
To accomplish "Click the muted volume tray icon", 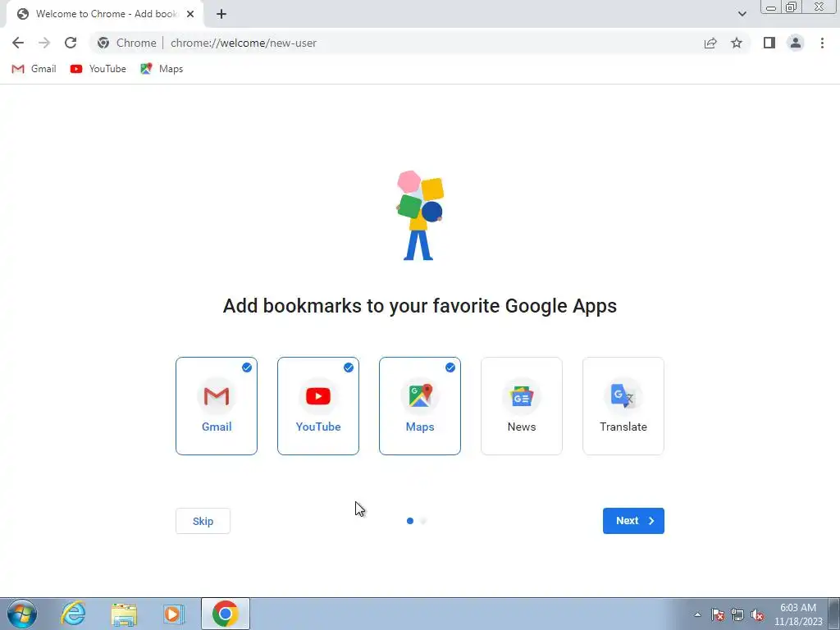I will coord(757,614).
